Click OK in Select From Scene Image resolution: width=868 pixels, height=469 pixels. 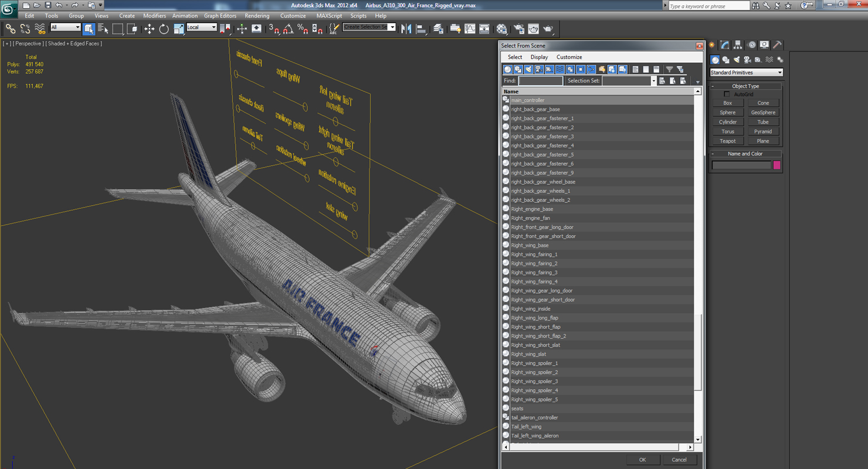(x=642, y=460)
